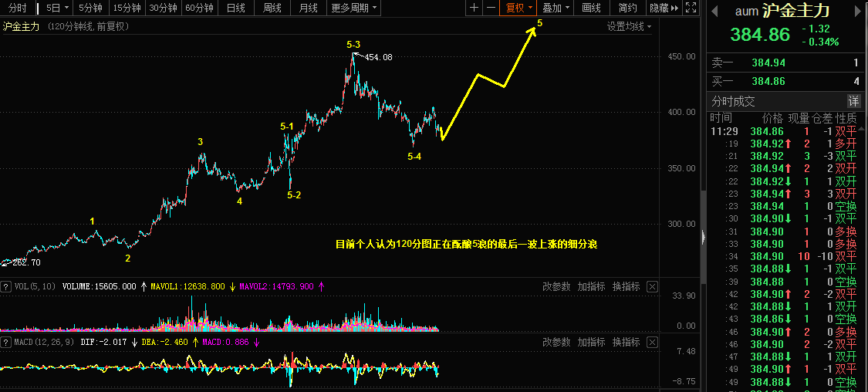
Task: Click the 时间 column header
Action: (x=721, y=118)
